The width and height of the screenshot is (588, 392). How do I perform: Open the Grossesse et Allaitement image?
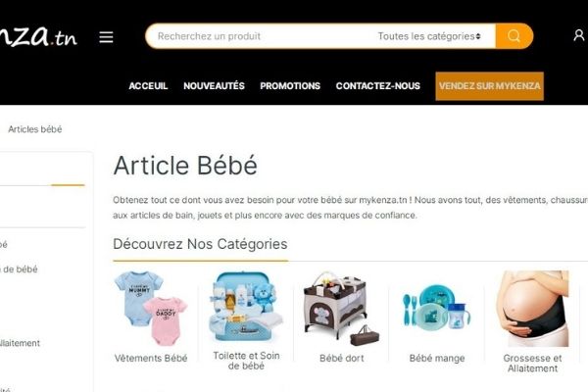532,309
